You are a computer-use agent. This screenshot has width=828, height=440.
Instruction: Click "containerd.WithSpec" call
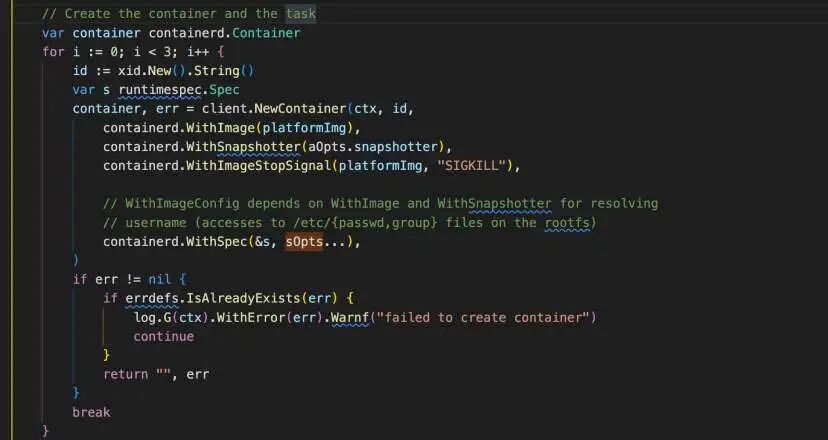[175, 242]
